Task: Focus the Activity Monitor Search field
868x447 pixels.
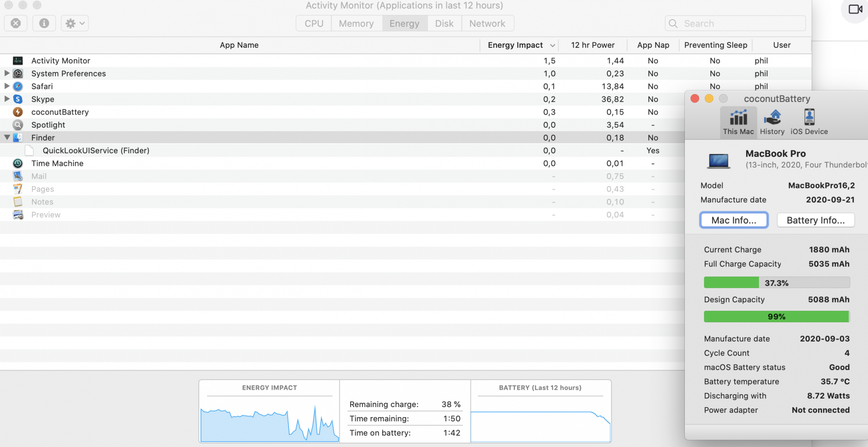Action: tap(735, 23)
